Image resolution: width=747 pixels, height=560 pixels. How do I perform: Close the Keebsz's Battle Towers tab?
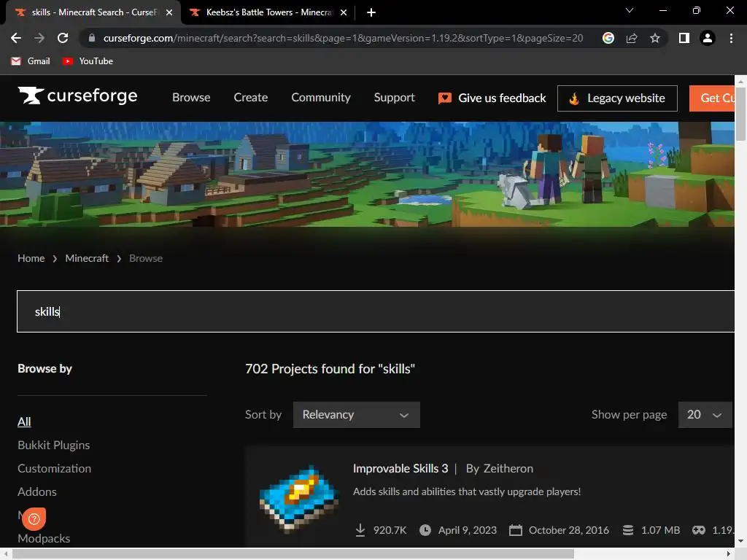click(x=344, y=12)
